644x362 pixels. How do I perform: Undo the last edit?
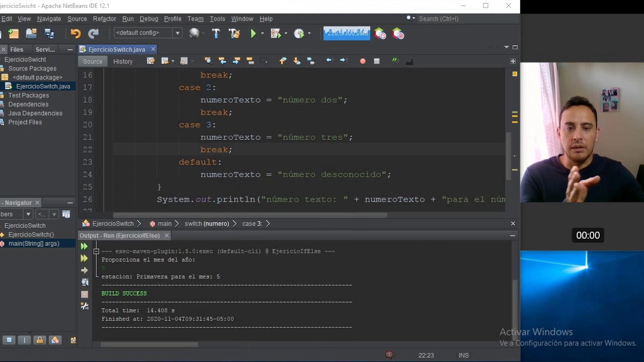tap(75, 34)
